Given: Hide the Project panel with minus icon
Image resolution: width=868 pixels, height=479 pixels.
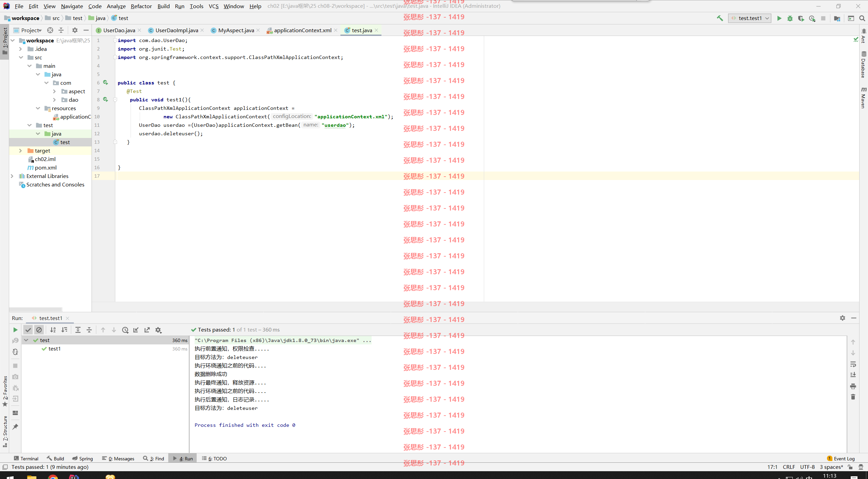Looking at the screenshot, I should coord(86,30).
